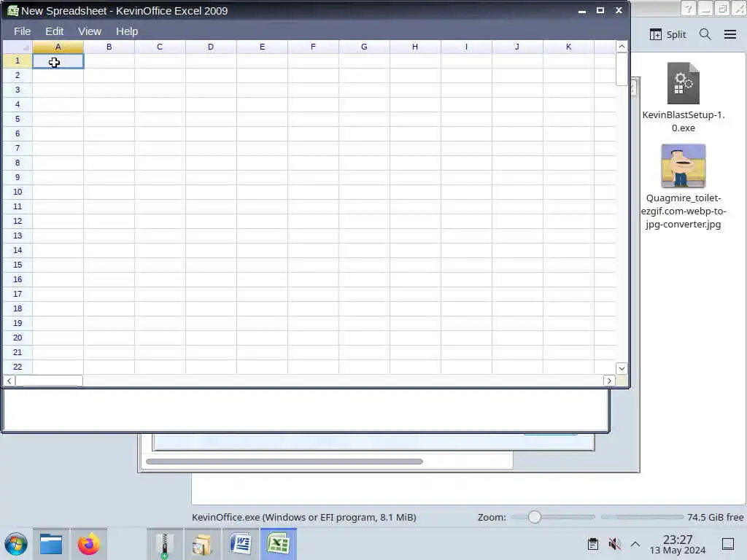The width and height of the screenshot is (747, 560).
Task: Click the show desktop tray icon
Action: [728, 544]
